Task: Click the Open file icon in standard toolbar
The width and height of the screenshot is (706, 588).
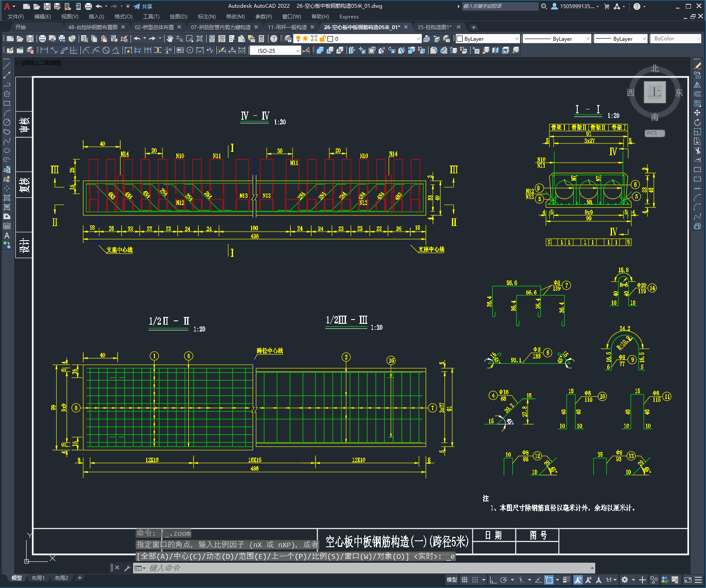Action: 20,39
